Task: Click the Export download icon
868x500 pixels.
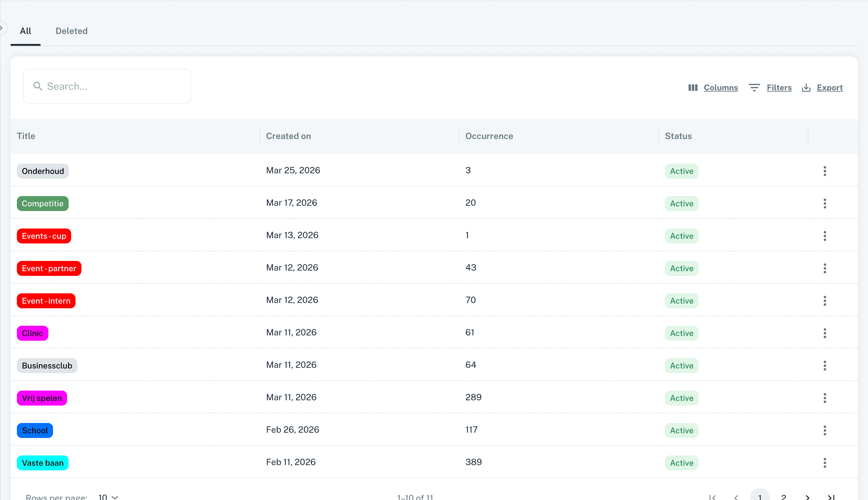Action: [806, 88]
